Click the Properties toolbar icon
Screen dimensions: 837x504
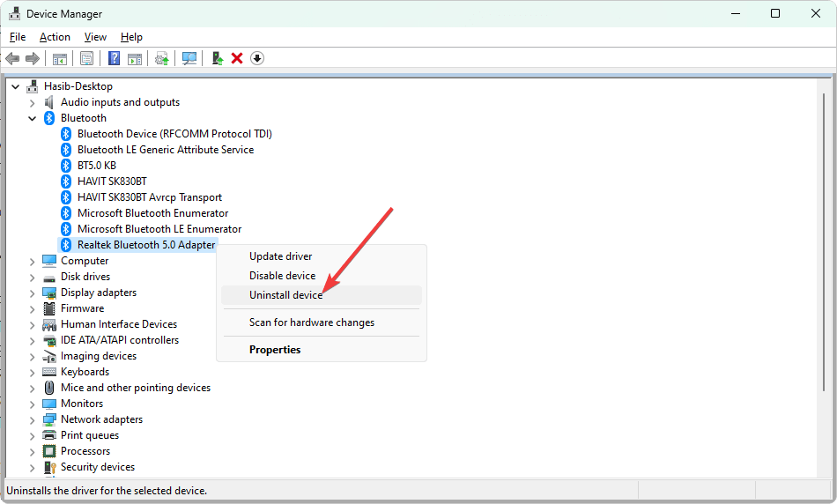click(86, 58)
